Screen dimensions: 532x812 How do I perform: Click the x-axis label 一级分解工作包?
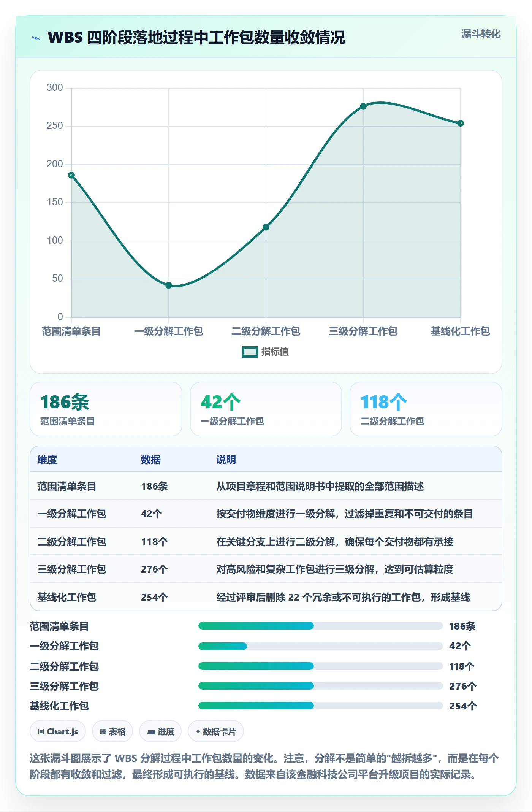tap(169, 331)
